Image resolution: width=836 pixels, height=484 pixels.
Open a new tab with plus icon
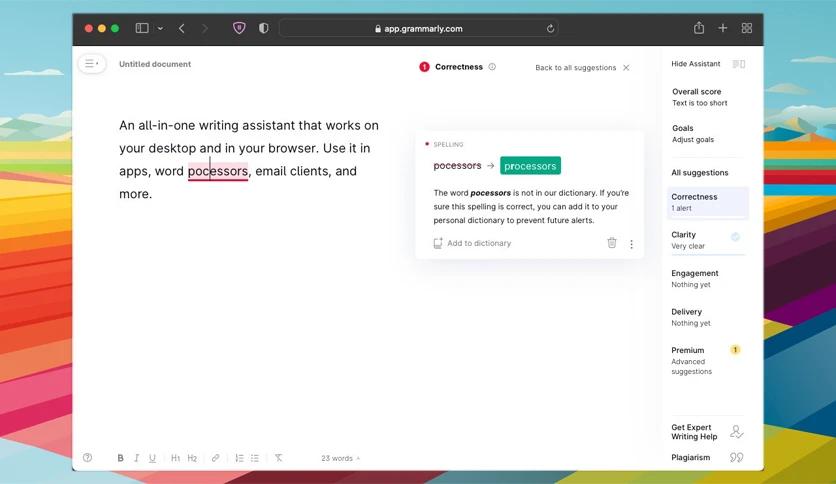coord(722,28)
